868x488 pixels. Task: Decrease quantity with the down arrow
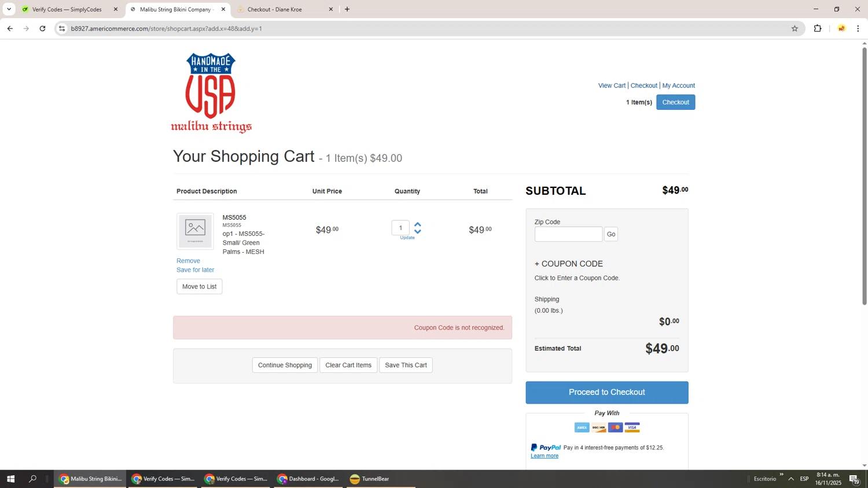[x=418, y=231]
